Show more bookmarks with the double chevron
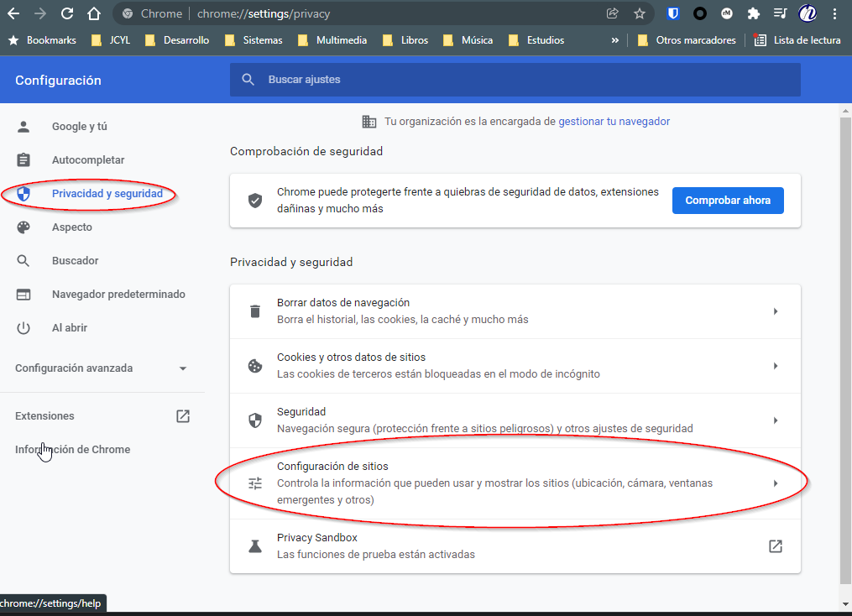852x616 pixels. point(614,40)
